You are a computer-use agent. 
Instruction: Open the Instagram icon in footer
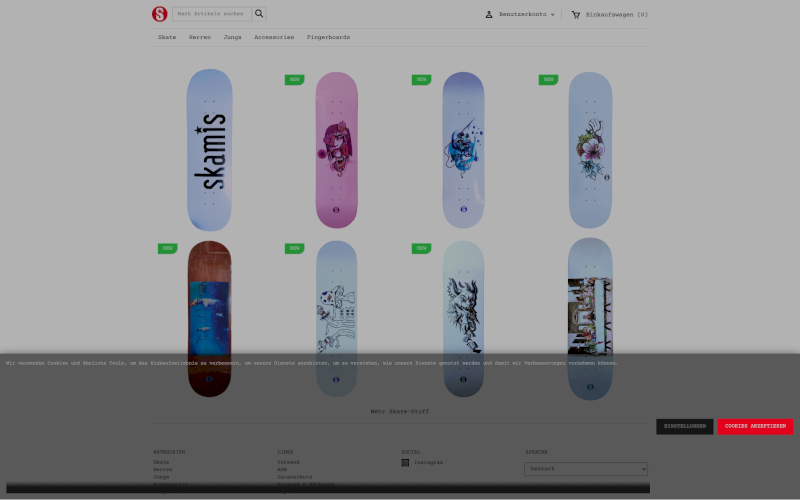point(405,462)
